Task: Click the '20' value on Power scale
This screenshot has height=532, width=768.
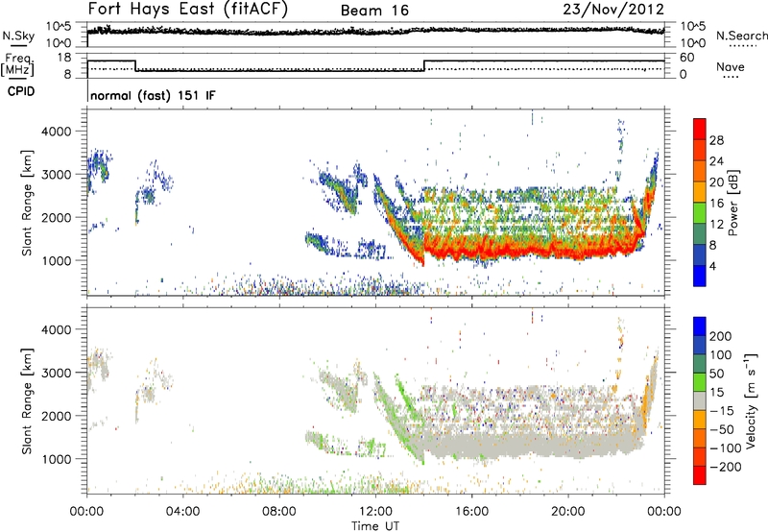Action: [716, 182]
